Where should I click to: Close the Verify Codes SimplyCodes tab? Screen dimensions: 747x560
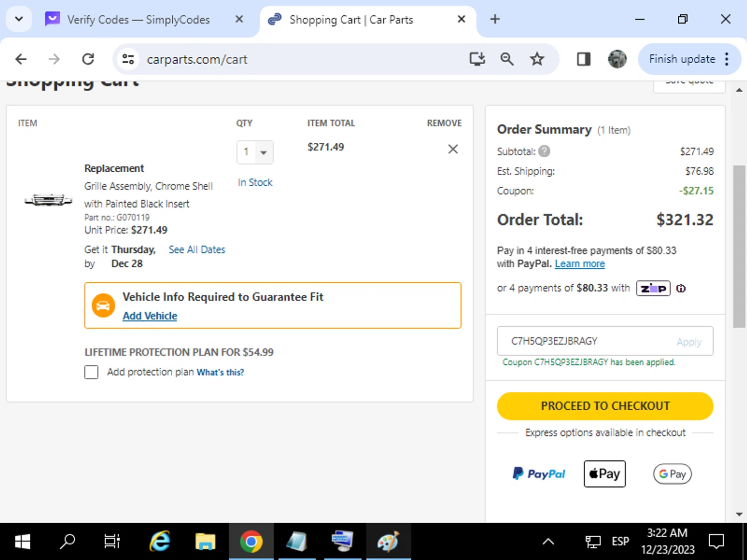[x=239, y=19]
